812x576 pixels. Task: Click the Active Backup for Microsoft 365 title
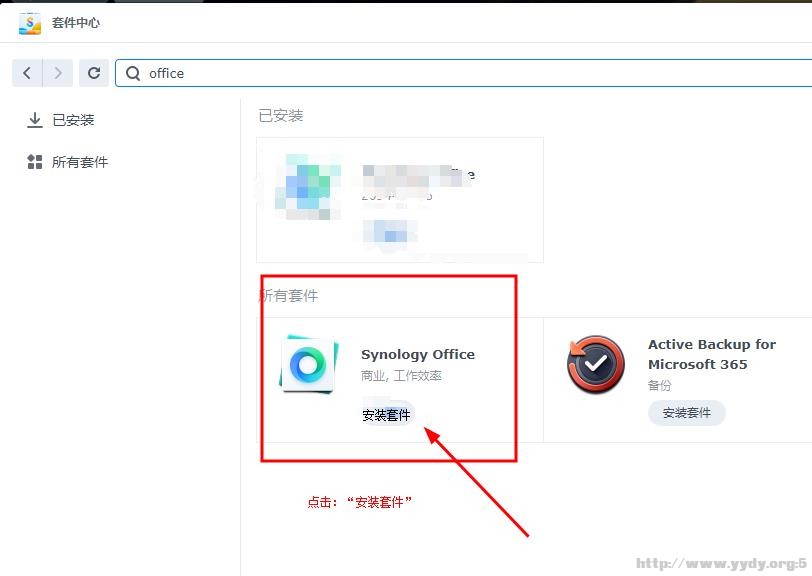[x=712, y=354]
